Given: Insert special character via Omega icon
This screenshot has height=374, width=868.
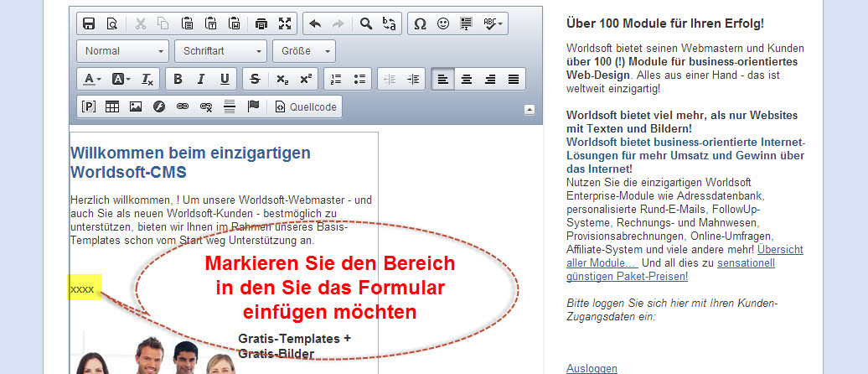Looking at the screenshot, I should 420,23.
